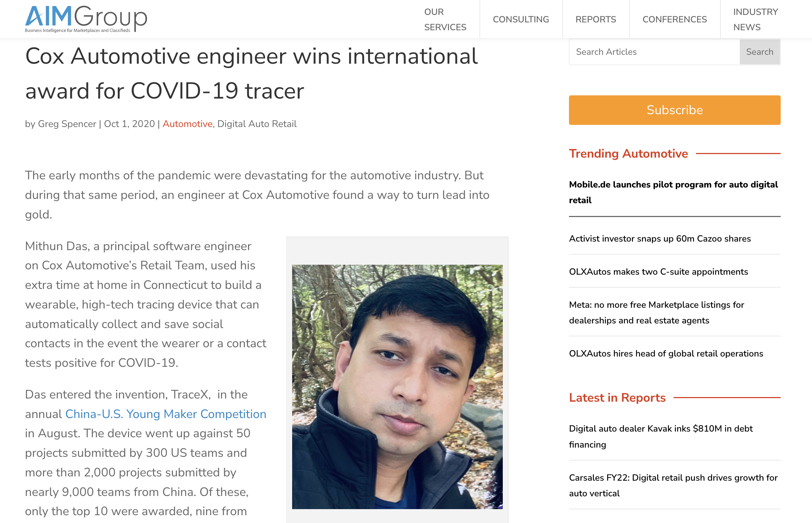Open Kavak inks $810M in debt financing article
The width and height of the screenshot is (812, 523).
coord(661,436)
